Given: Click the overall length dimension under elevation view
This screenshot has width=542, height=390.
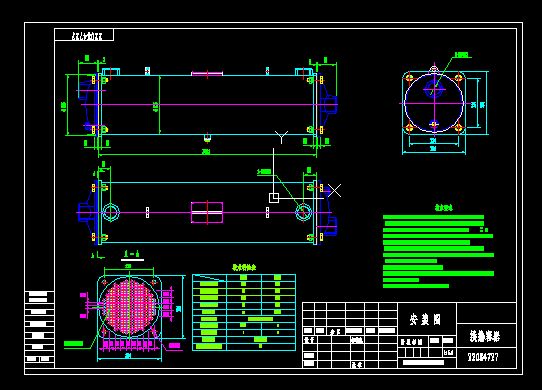Looking at the screenshot, I should pos(206,151).
